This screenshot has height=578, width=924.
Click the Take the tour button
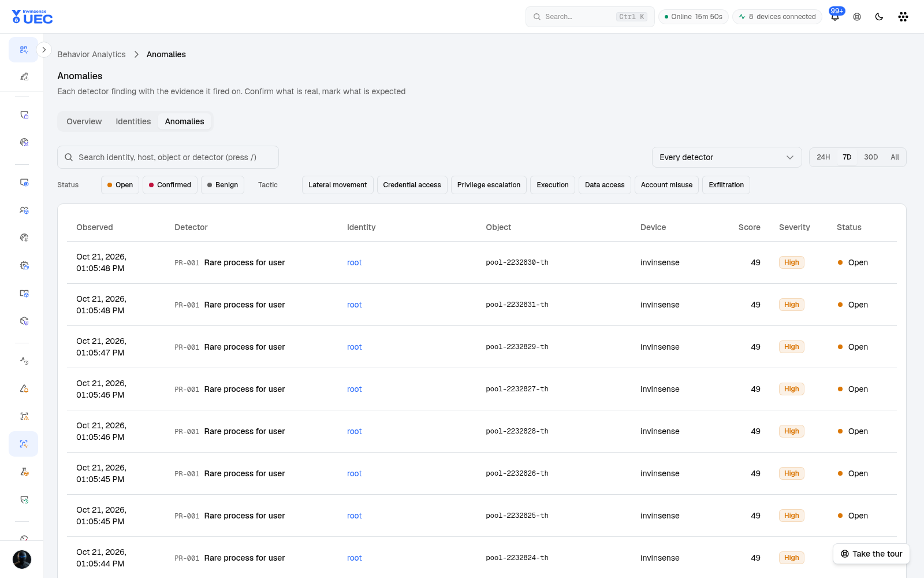pos(871,554)
